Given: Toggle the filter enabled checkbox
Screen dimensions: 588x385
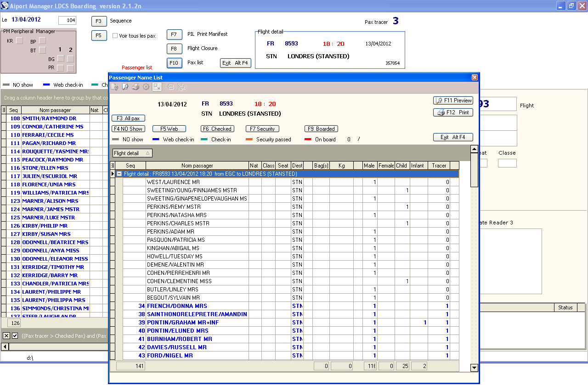Looking at the screenshot, I should tap(15, 336).
